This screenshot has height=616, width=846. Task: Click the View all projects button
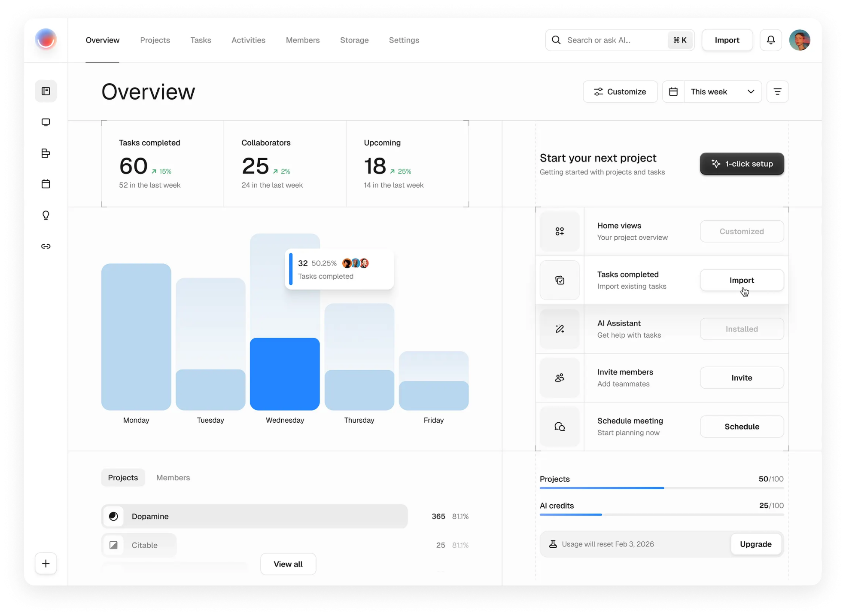[288, 564]
